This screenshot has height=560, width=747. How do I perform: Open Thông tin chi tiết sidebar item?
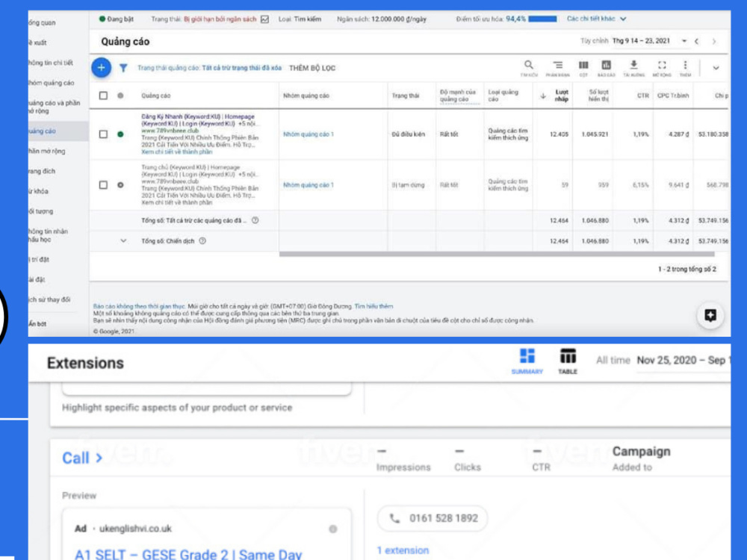click(51, 63)
